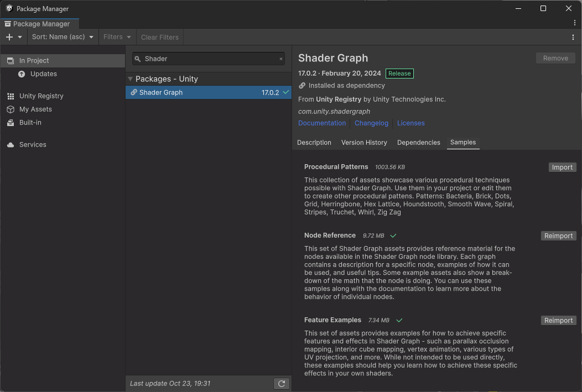
Task: Click 7.34 MB size text
Action: 378,321
